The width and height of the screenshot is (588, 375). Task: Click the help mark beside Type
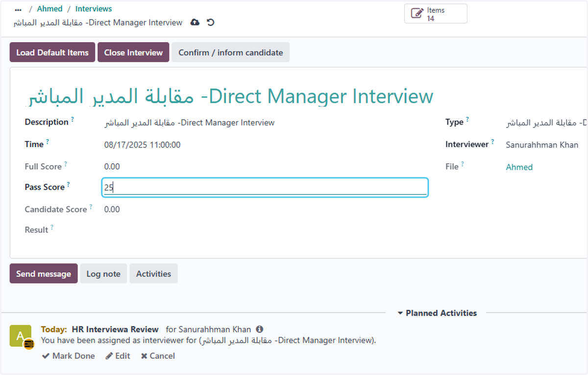point(467,119)
